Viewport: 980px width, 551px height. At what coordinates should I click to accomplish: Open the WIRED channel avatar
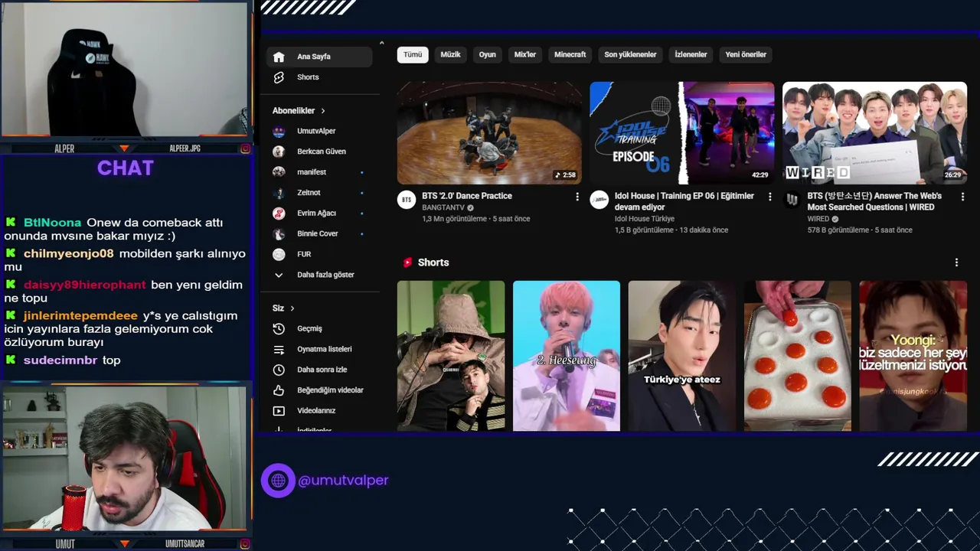point(792,200)
